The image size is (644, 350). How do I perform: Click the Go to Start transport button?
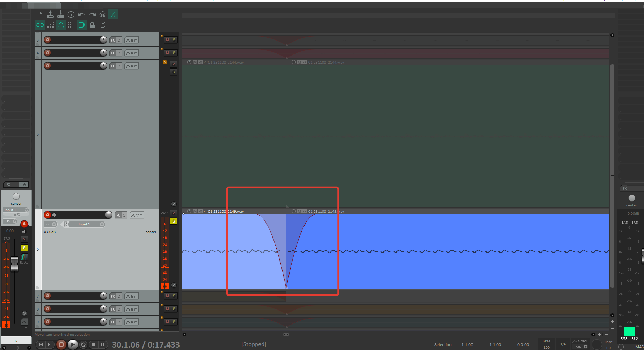click(41, 345)
